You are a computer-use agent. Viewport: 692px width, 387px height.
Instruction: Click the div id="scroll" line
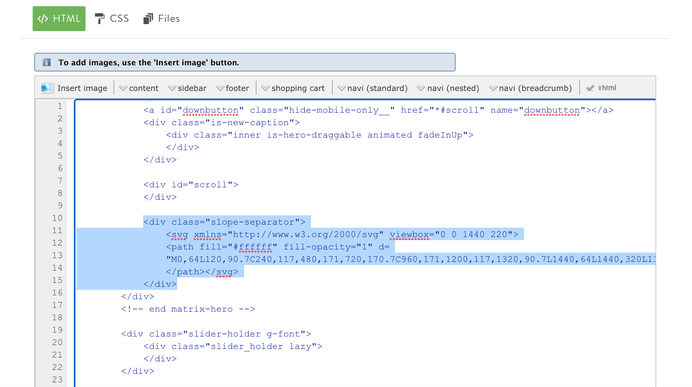pyautogui.click(x=191, y=185)
